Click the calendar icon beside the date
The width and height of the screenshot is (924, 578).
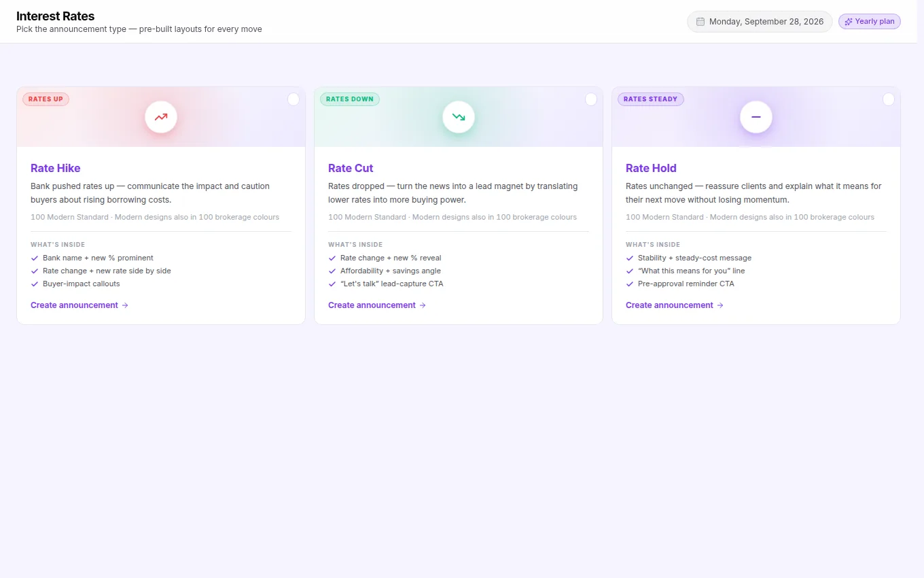coord(700,22)
